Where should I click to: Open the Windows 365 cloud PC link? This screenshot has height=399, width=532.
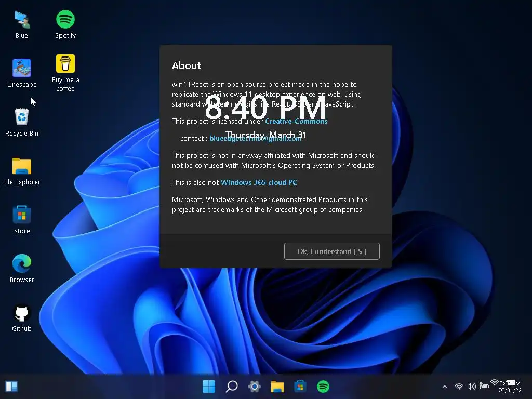pos(259,182)
